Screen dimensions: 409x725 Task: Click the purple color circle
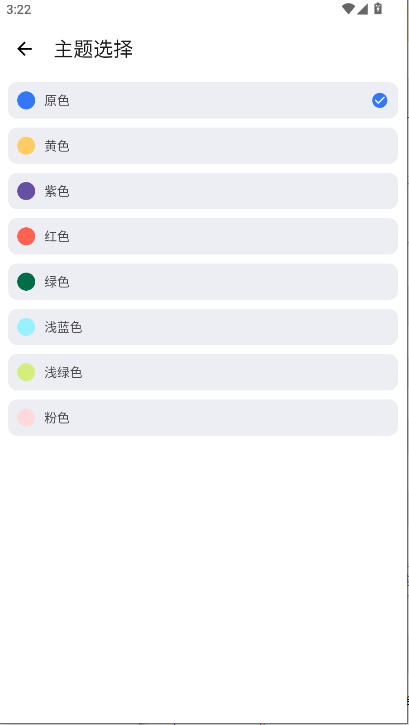[x=26, y=191]
